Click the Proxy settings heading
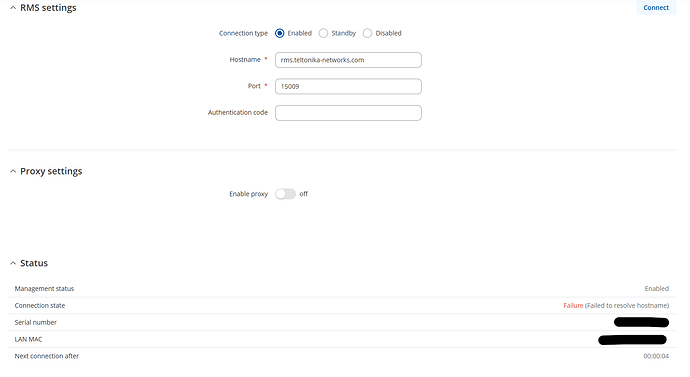This screenshot has height=377, width=690. [x=51, y=171]
